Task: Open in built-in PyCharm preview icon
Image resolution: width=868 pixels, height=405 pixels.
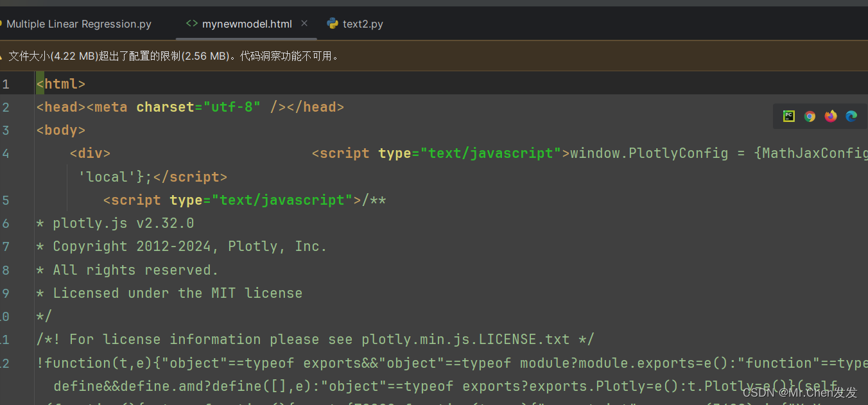Action: coord(789,116)
